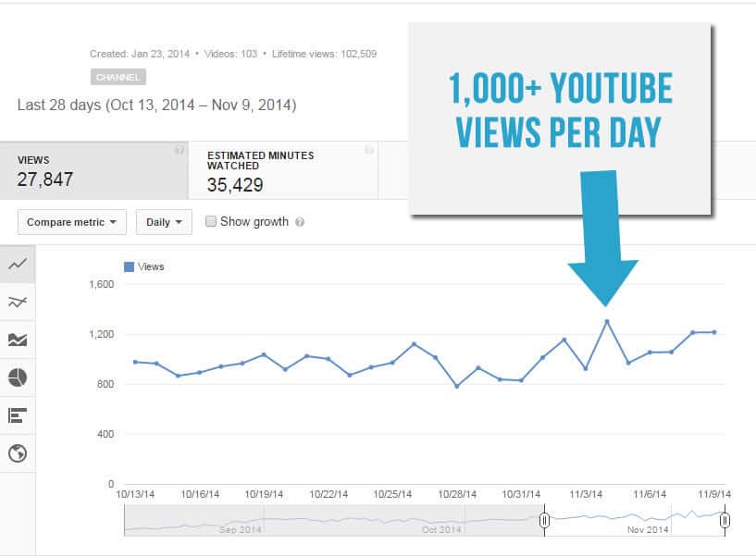Click the Views legend label
Image resolution: width=756 pixels, height=557 pixels.
(x=151, y=266)
